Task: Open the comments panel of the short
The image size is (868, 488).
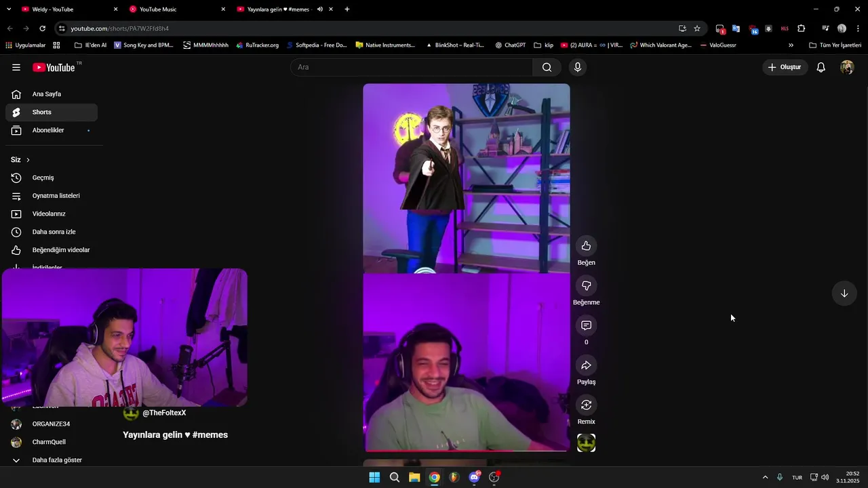Action: [x=586, y=325]
